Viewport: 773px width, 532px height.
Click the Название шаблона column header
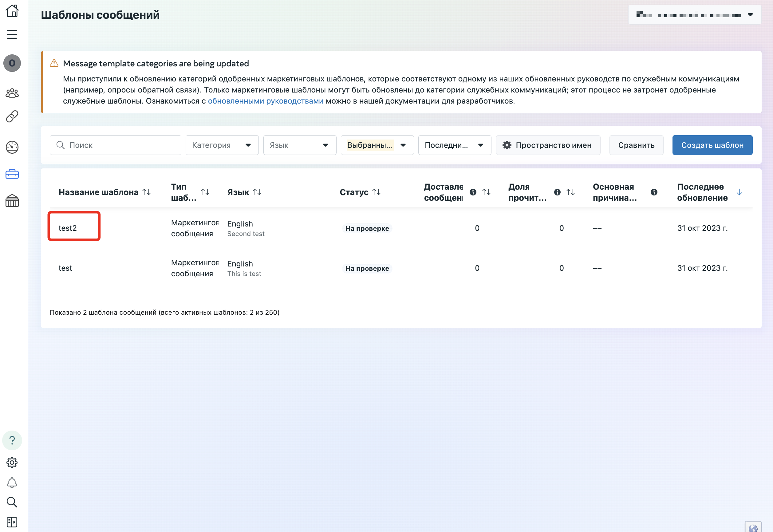point(98,192)
